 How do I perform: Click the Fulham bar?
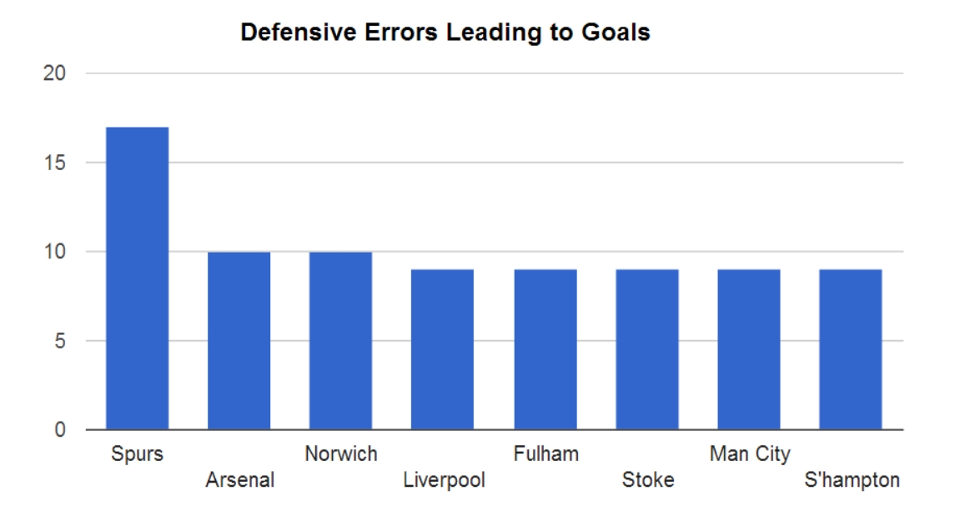pos(545,349)
